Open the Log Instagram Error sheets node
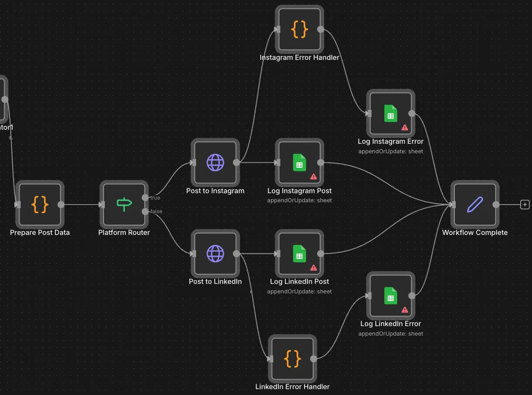 click(x=390, y=113)
